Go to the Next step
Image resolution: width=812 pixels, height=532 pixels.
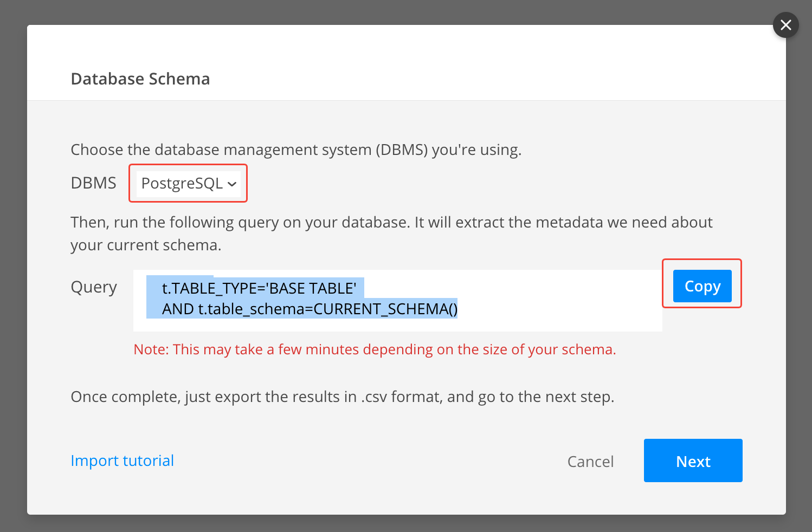(x=693, y=460)
